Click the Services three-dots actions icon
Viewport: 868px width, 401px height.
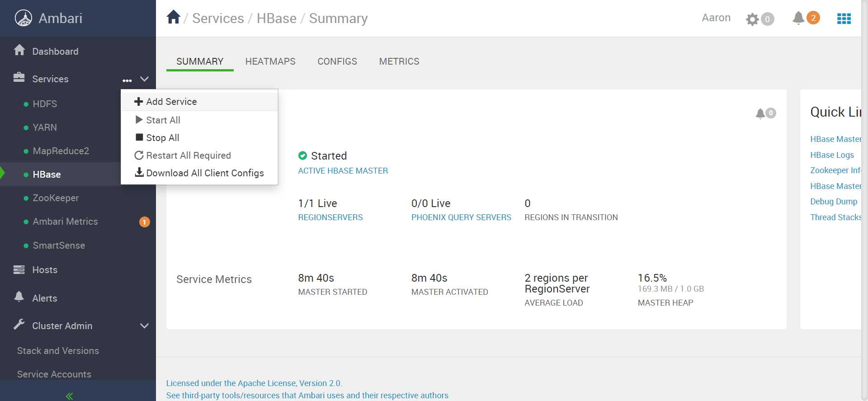[x=127, y=80]
